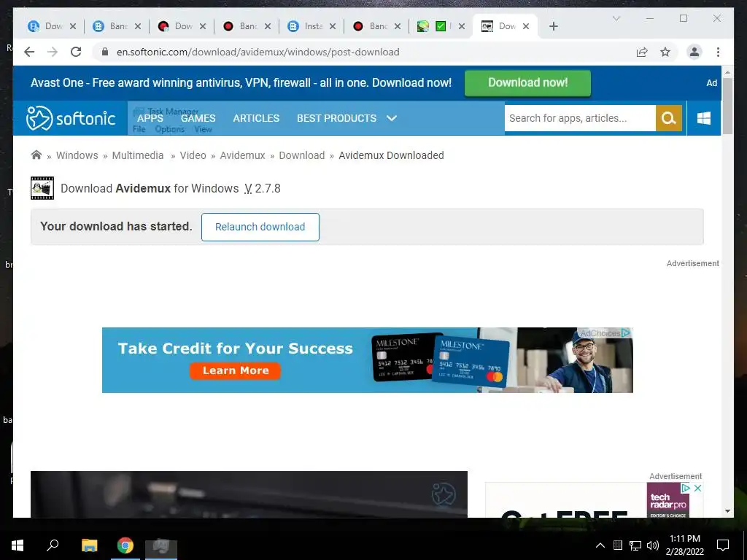The image size is (747, 560).
Task: Click the volume speaker tray icon
Action: (x=653, y=545)
